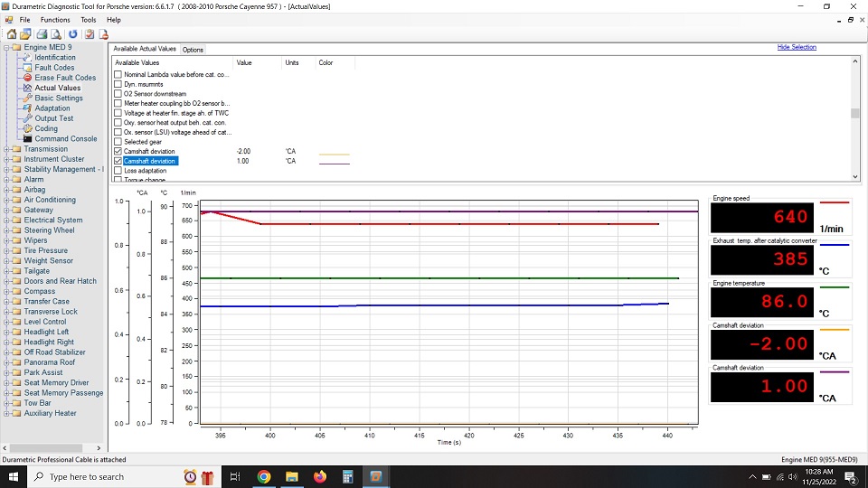Click the Print toolbar icon
The image size is (868, 488).
pos(42,34)
